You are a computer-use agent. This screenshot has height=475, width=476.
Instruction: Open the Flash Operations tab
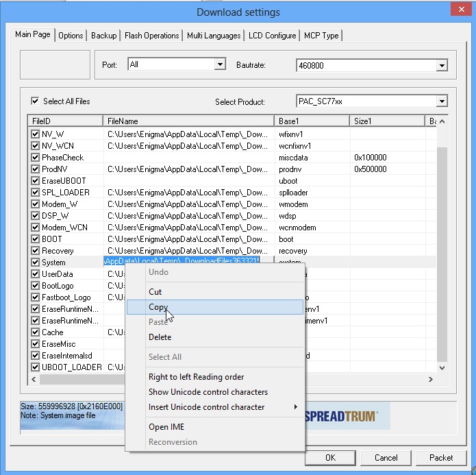pos(151,36)
